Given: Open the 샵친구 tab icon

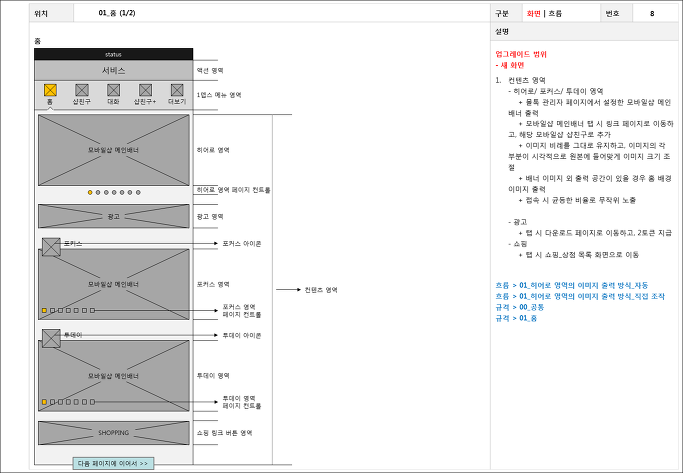Looking at the screenshot, I should click(82, 90).
